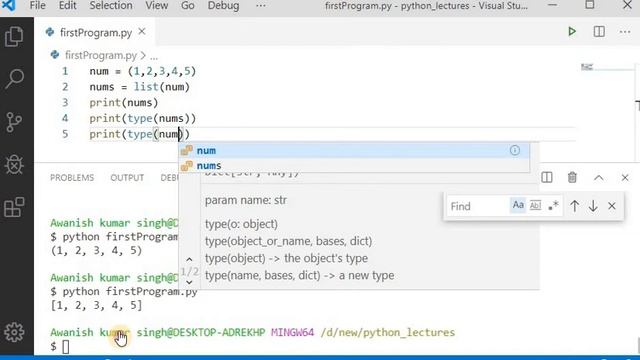
Task: Toggle Match Whole Word in Find widget
Action: click(x=536, y=205)
